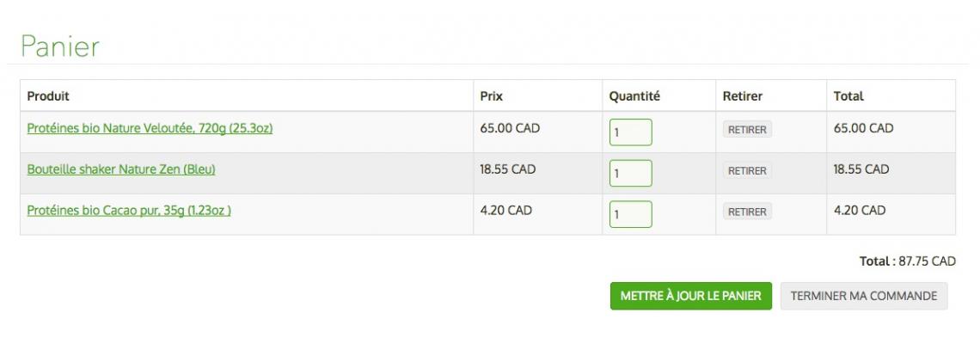
Task: Click the Retirer column header
Action: pos(742,96)
